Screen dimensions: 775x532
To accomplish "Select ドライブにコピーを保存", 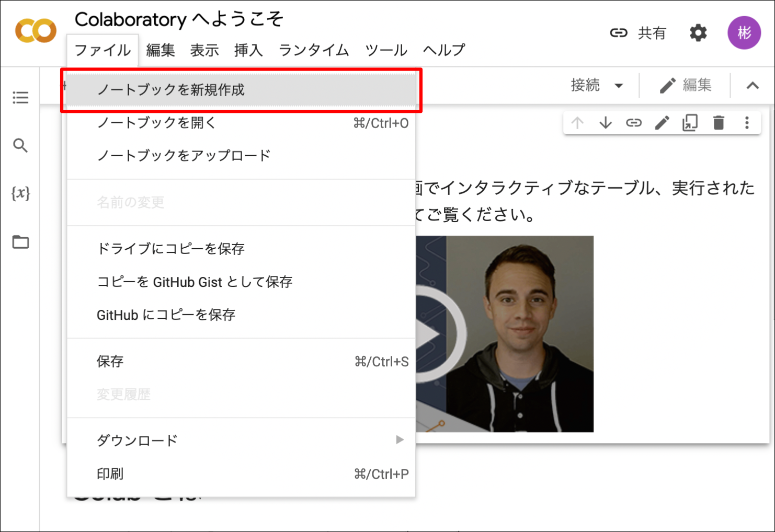I will pyautogui.click(x=241, y=249).
